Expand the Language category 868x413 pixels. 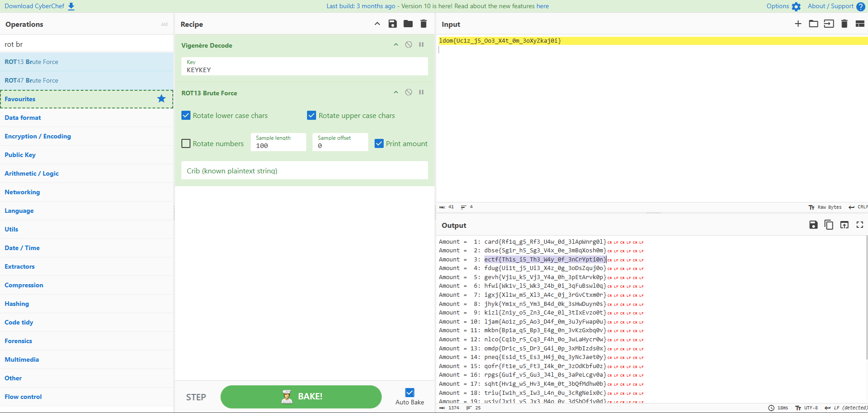pyautogui.click(x=87, y=211)
